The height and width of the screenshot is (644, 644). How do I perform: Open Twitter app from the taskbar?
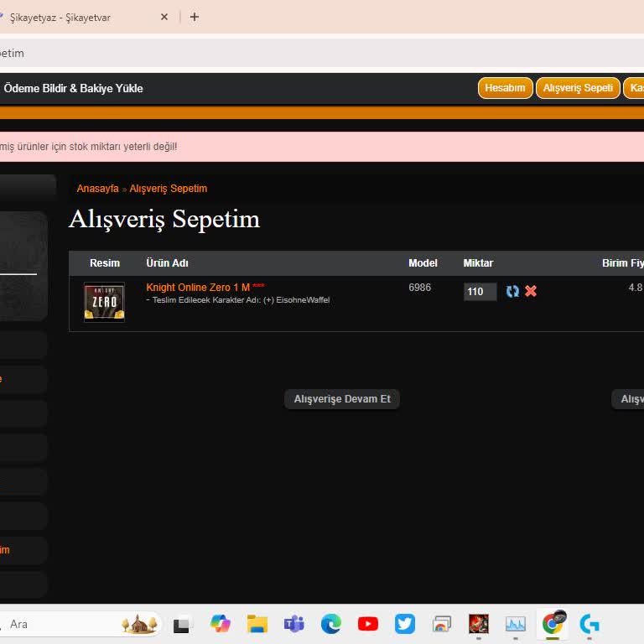(405, 624)
